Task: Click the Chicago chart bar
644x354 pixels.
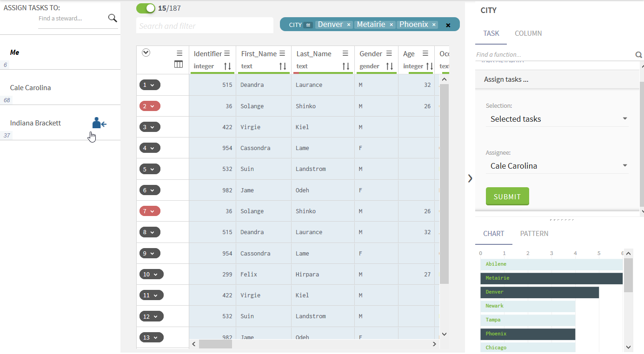Action: (528, 347)
